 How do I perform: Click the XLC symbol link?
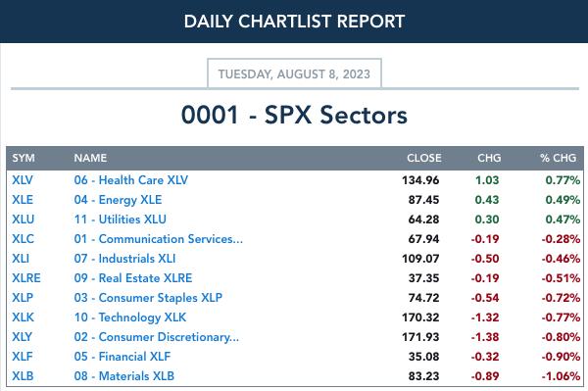[23, 239]
